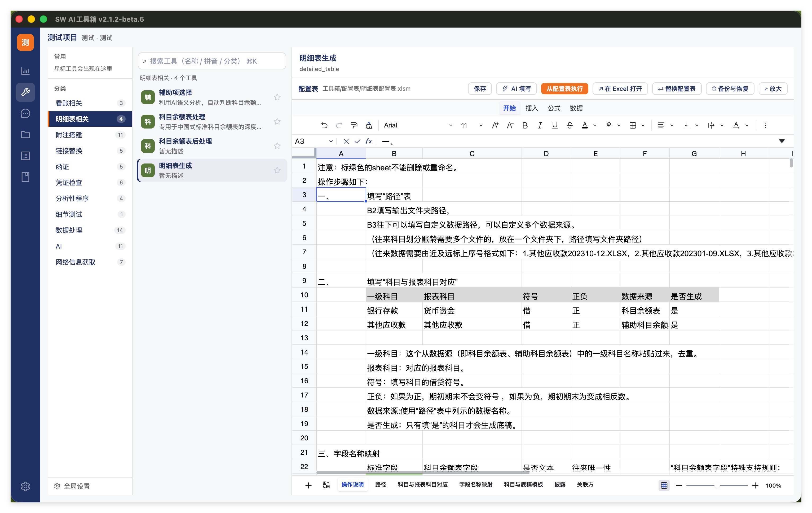Screen dimensions: 812x513
Task: Open the font color dropdown arrow
Action: click(595, 125)
